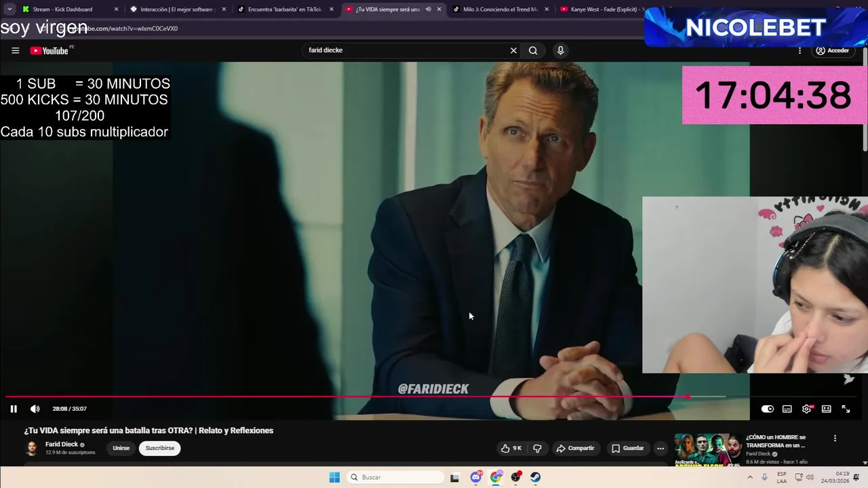Click the magnifier search button
The width and height of the screenshot is (868, 488).
(x=533, y=50)
